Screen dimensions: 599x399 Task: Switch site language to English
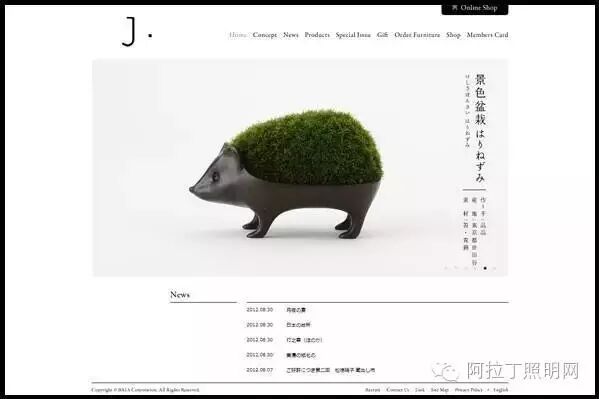(500, 390)
